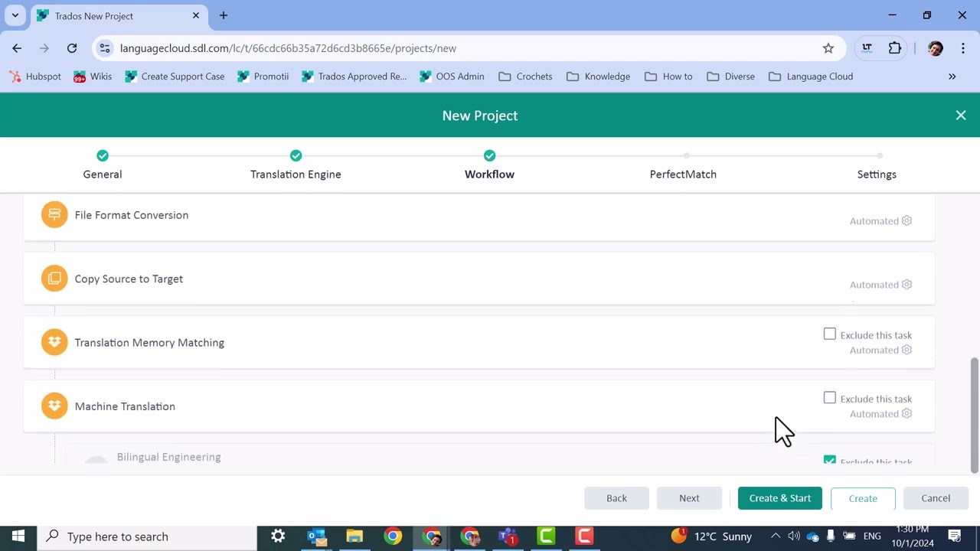Open Copy Source to Target settings gear

[x=906, y=284]
